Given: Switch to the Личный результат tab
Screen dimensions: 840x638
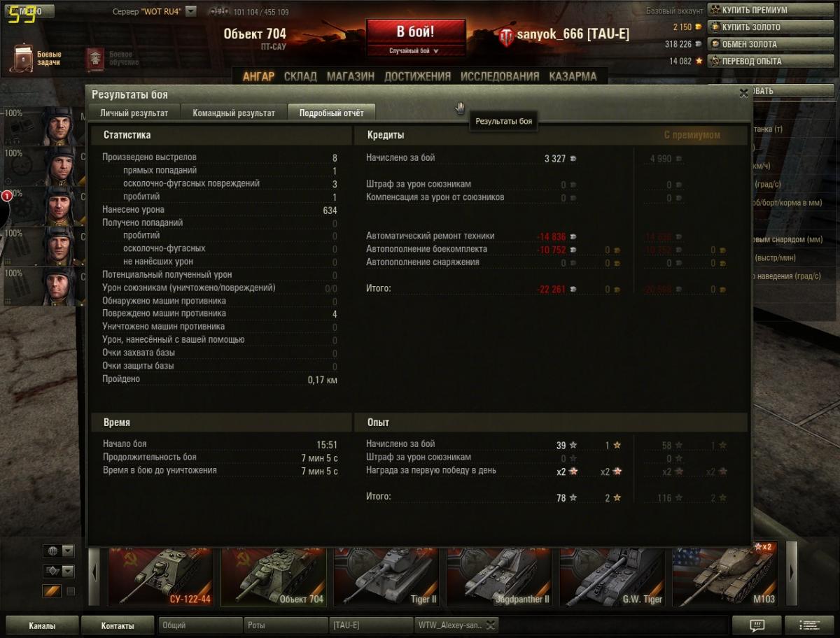Looking at the screenshot, I should (x=134, y=113).
